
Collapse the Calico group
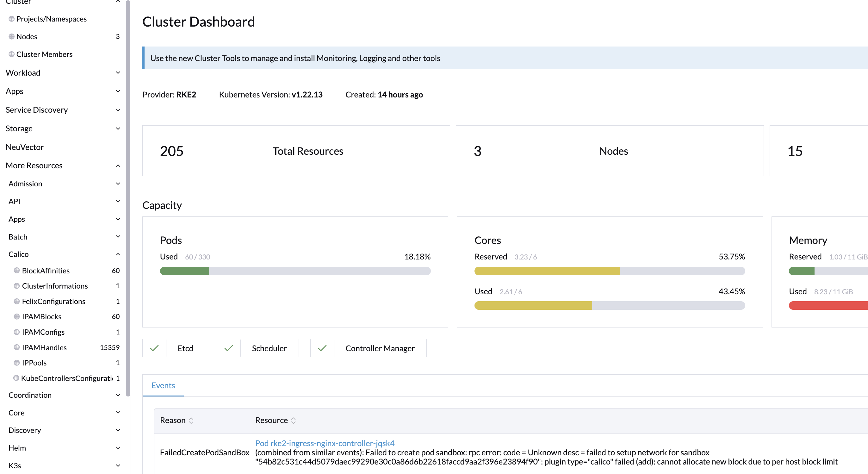118,254
